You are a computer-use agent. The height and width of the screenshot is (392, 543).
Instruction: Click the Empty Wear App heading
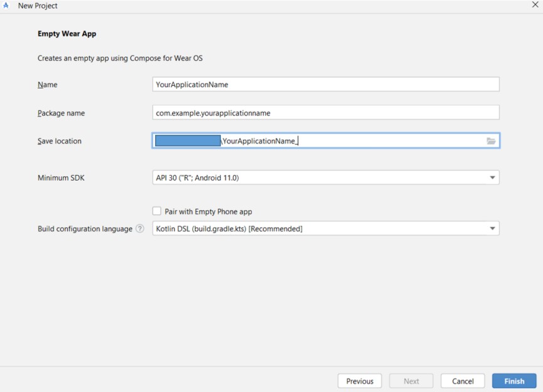67,34
